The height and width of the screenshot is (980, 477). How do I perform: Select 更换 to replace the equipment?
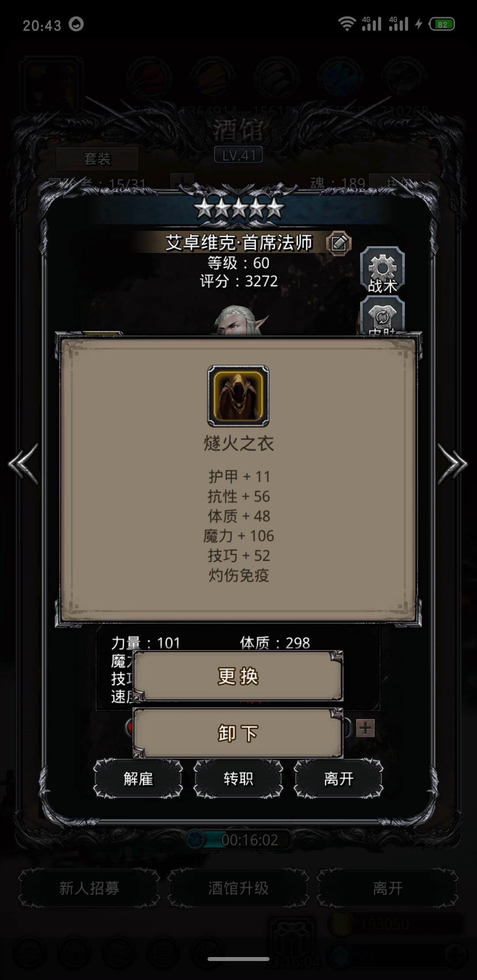point(238,676)
